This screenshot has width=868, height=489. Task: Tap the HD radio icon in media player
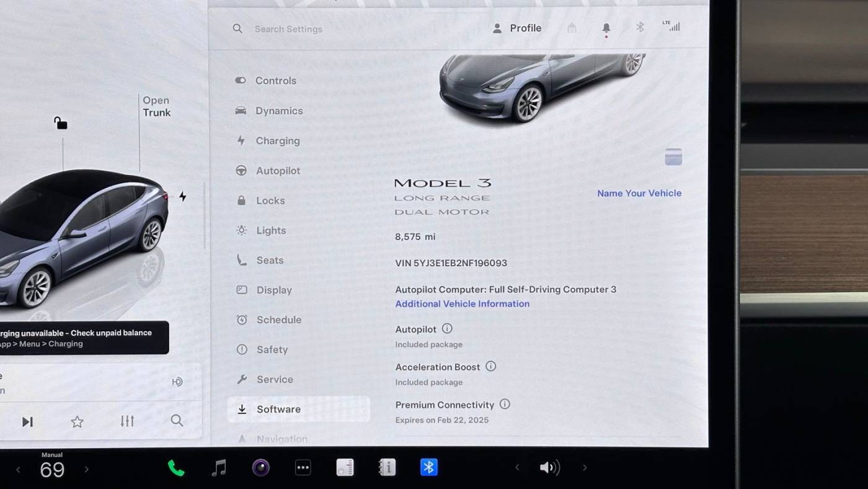click(177, 382)
